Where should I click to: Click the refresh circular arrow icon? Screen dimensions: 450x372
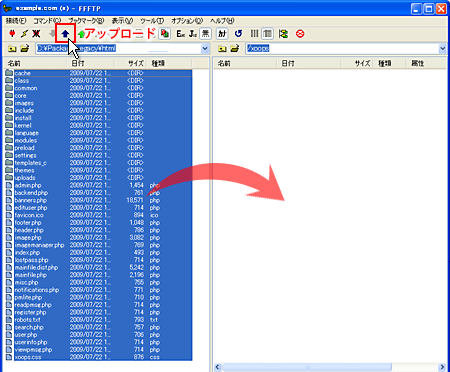(x=238, y=34)
